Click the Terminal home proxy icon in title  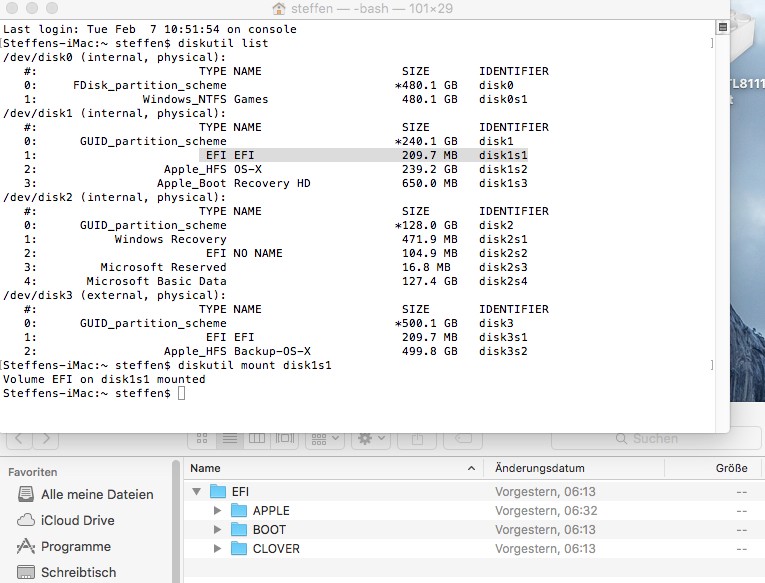279,8
